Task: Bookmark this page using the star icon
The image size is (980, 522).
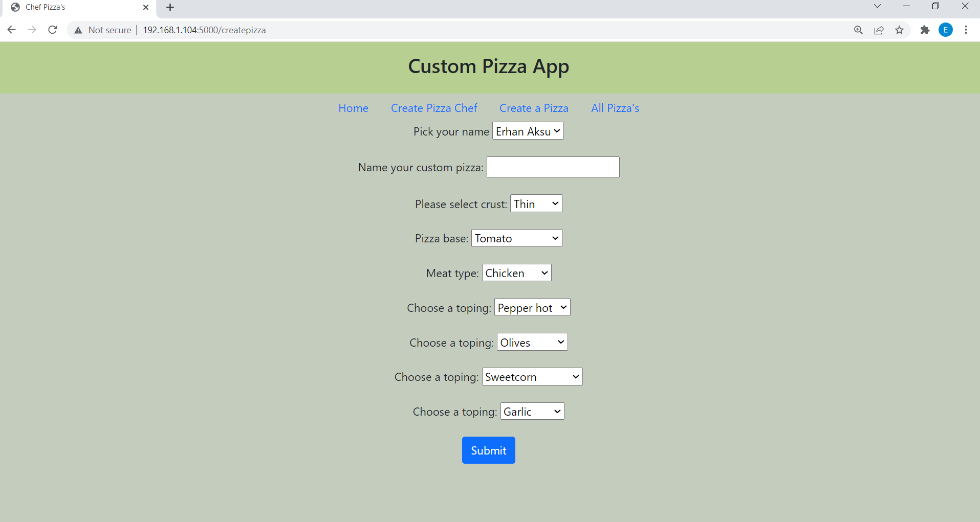Action: tap(900, 30)
